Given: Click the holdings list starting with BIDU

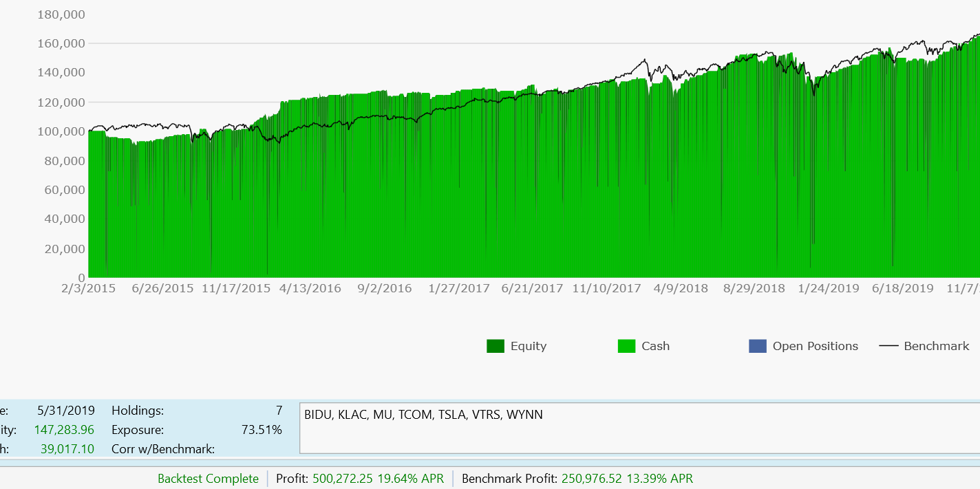Looking at the screenshot, I should click(423, 415).
